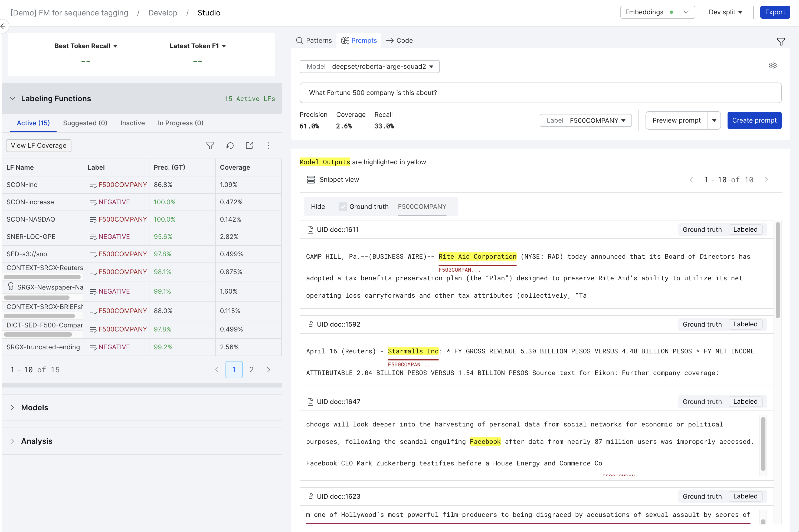Click the export/open-external icon in LF toolbar
Screen dimensions: 799x532
pos(249,146)
